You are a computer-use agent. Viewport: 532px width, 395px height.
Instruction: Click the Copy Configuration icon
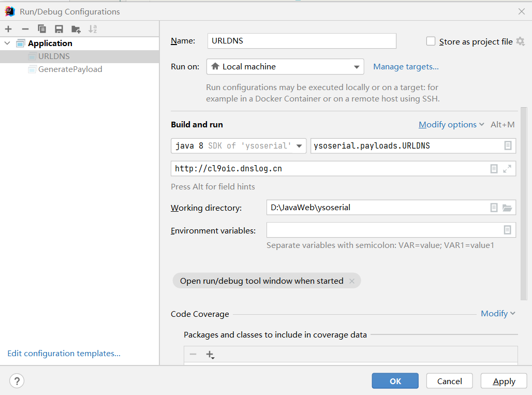42,29
